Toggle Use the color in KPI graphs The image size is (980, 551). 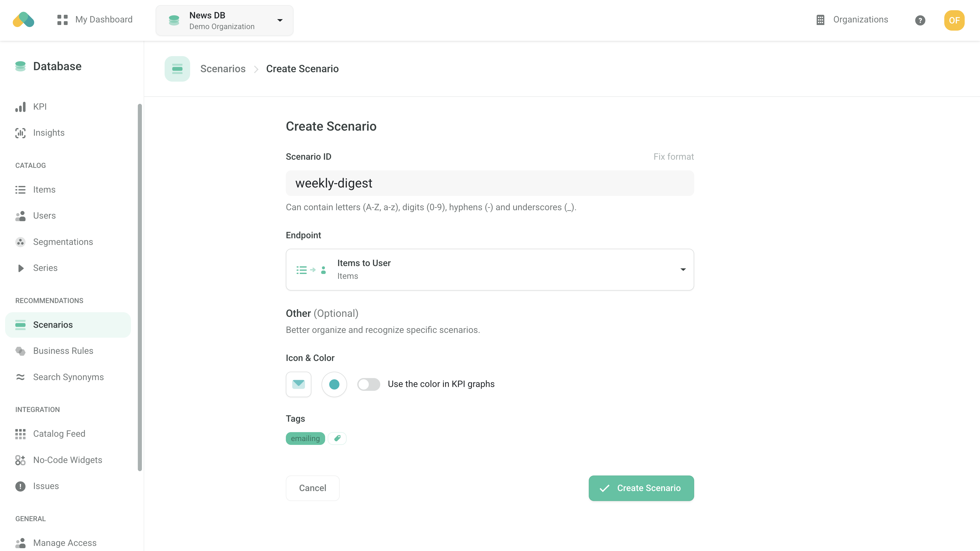click(x=369, y=384)
